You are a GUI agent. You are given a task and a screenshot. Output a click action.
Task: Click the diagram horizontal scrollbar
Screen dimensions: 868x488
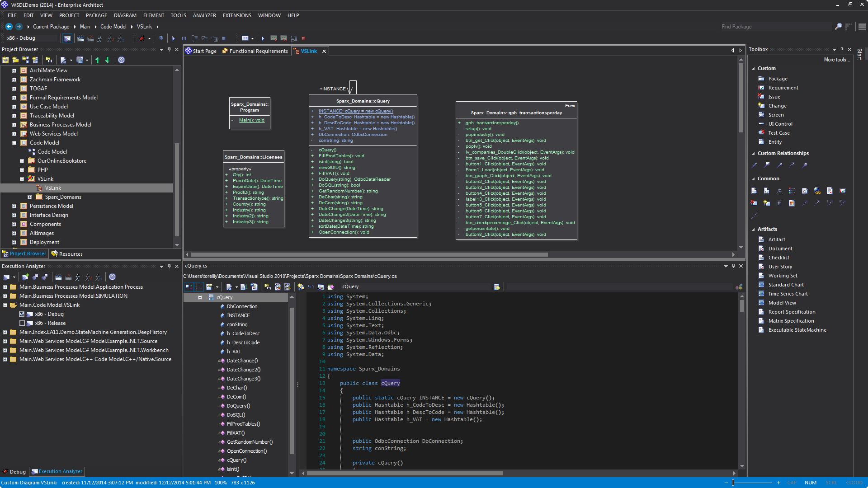coord(368,254)
